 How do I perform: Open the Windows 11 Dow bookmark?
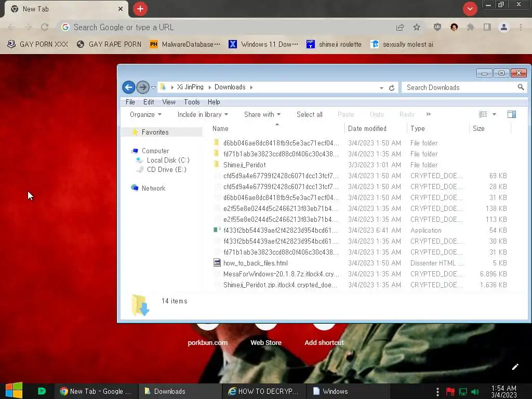point(263,44)
